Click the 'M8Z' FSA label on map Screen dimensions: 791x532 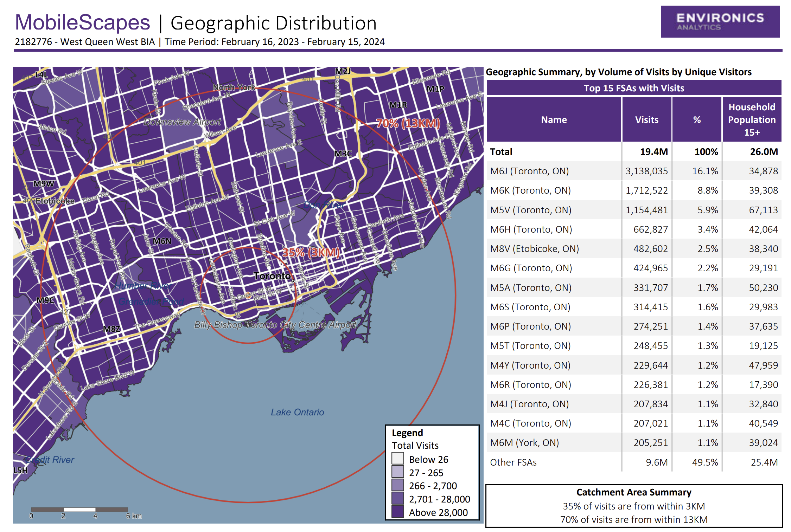click(x=111, y=329)
